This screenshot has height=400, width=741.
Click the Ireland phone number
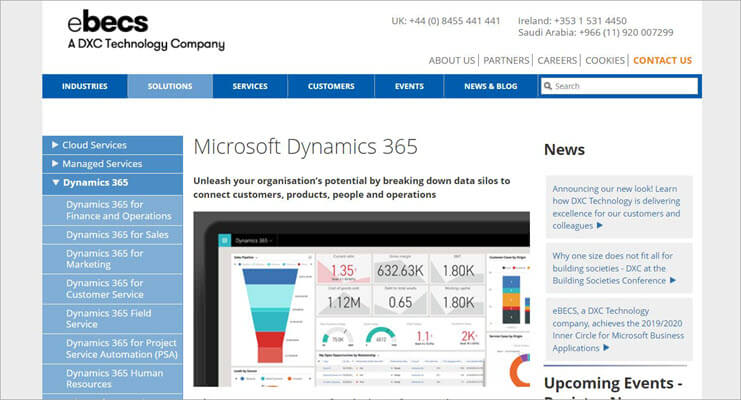point(572,21)
